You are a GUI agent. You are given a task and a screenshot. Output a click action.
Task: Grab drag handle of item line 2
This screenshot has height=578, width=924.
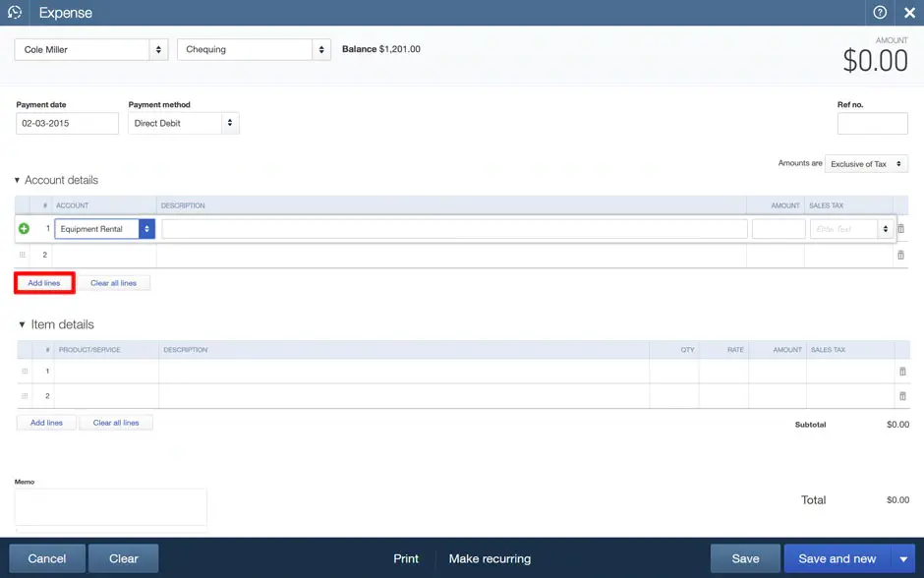[x=25, y=396]
